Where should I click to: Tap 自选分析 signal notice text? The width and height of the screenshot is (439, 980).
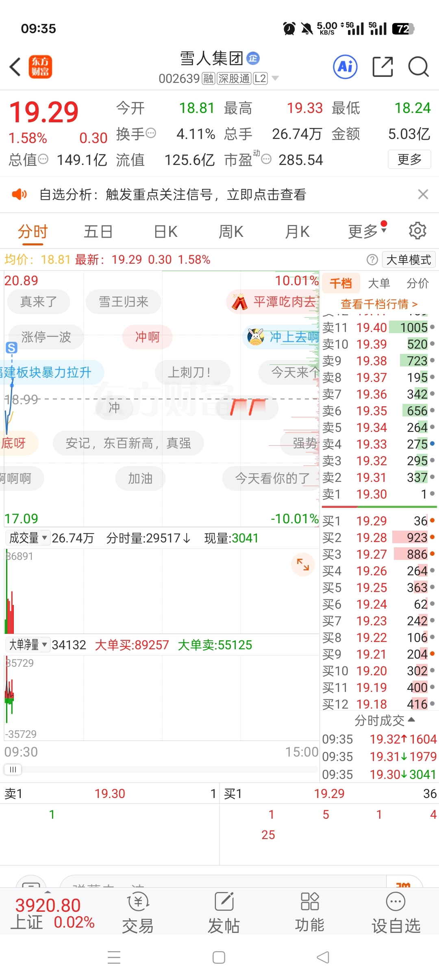click(173, 195)
